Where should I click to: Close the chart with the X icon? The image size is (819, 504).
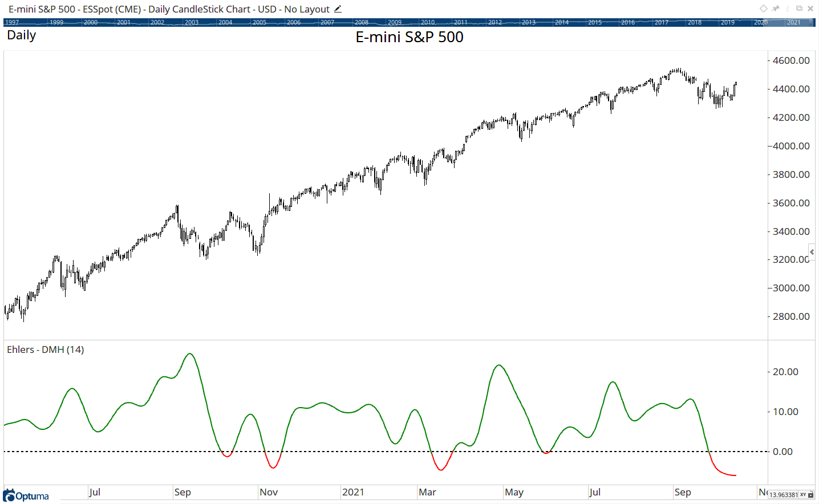coord(810,9)
